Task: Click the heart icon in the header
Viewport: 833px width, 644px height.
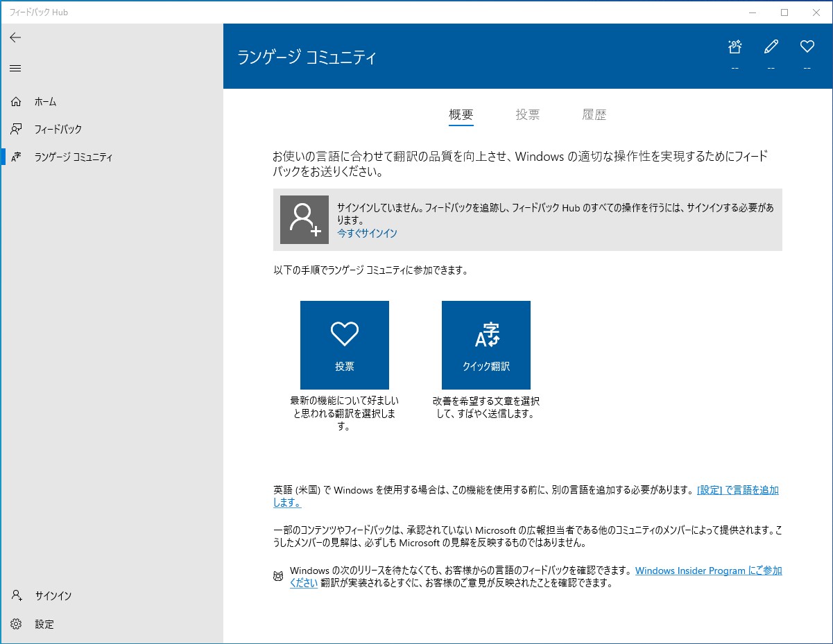Action: 807,46
